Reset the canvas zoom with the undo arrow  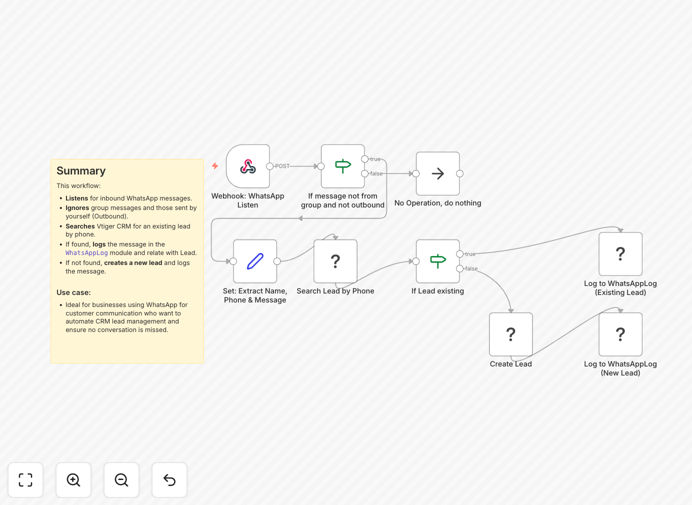click(169, 480)
